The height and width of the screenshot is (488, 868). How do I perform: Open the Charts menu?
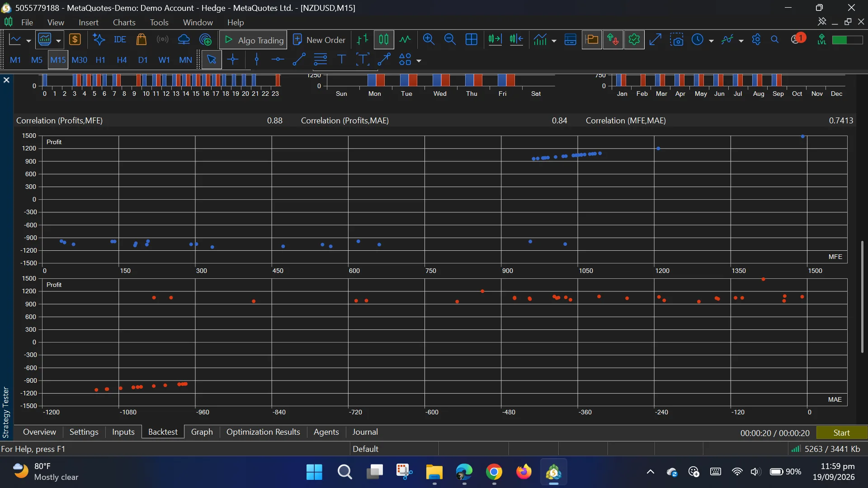124,22
